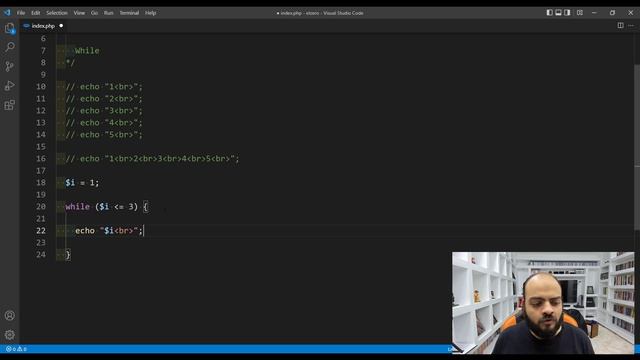Screen dimensions: 640x360
Task: Open the Explorer view in activity bar
Action: point(9,28)
